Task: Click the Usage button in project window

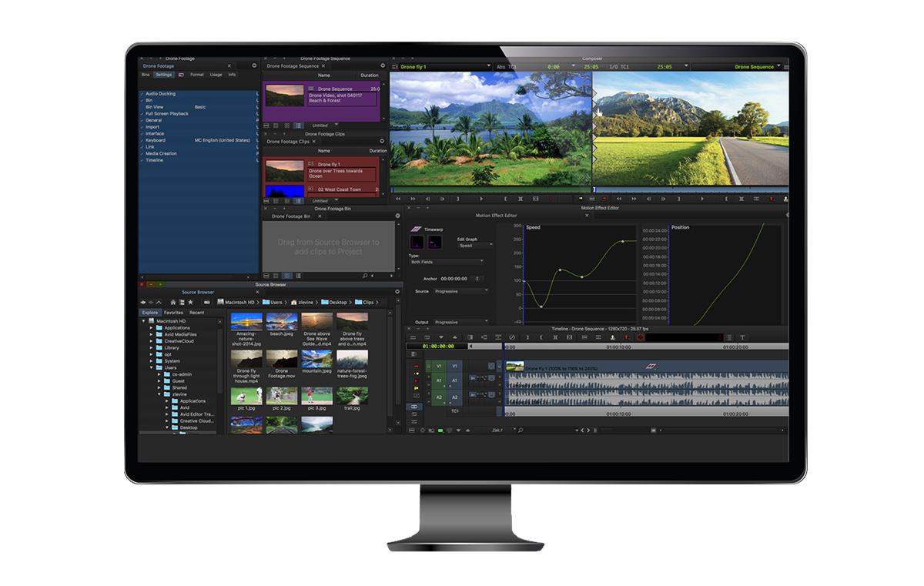Action: pos(216,75)
